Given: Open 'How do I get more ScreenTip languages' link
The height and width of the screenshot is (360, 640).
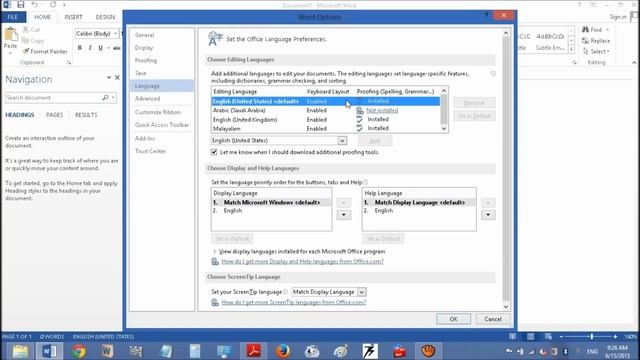Looking at the screenshot, I should [x=294, y=302].
